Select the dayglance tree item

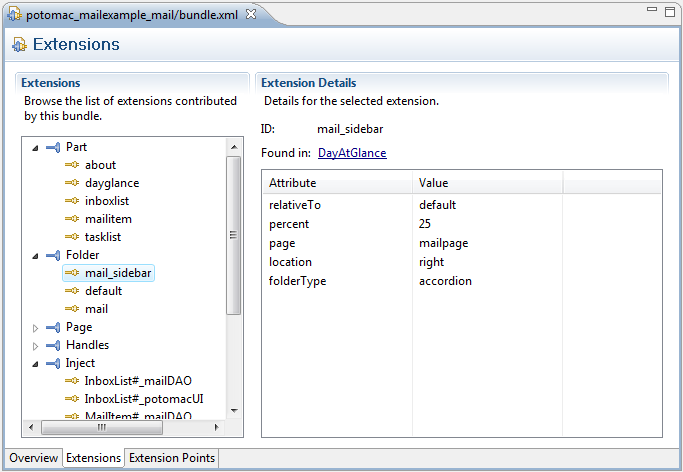click(x=112, y=183)
